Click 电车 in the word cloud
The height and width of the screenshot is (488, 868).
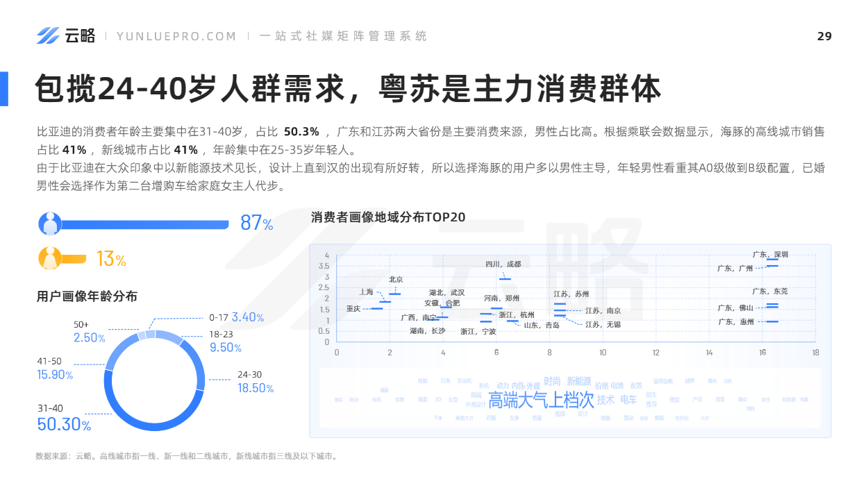[628, 401]
